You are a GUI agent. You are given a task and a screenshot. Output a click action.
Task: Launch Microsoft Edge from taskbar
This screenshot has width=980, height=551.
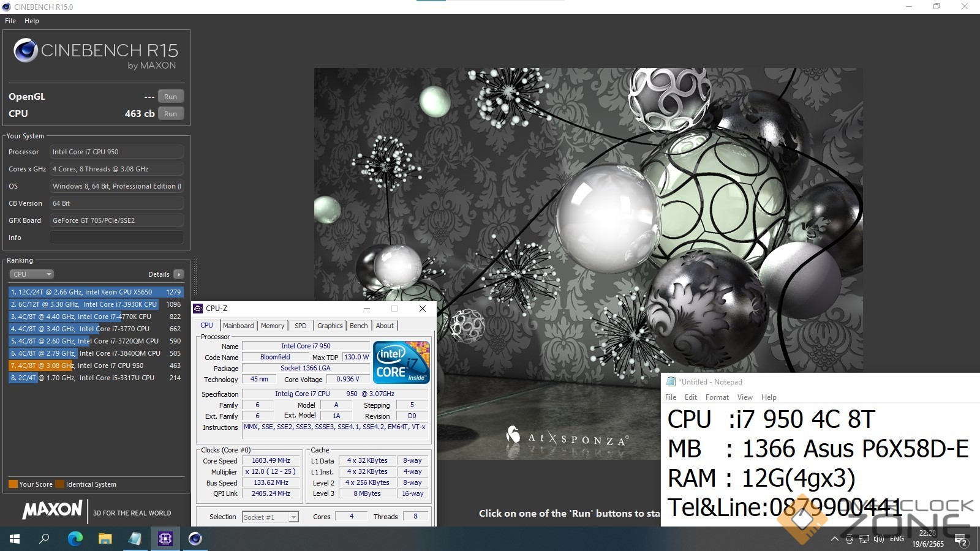click(75, 539)
